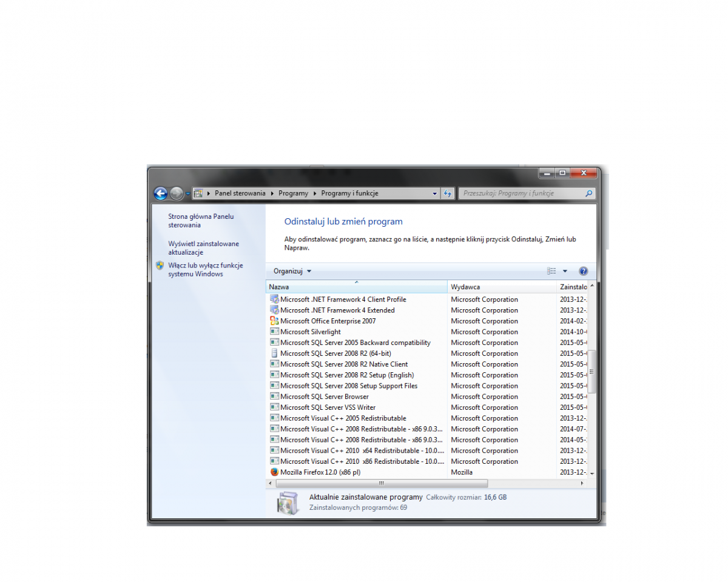Select 'Microsoft Office Enterprise 2007' name
Screen dimensions: 728x582
pyautogui.click(x=328, y=321)
